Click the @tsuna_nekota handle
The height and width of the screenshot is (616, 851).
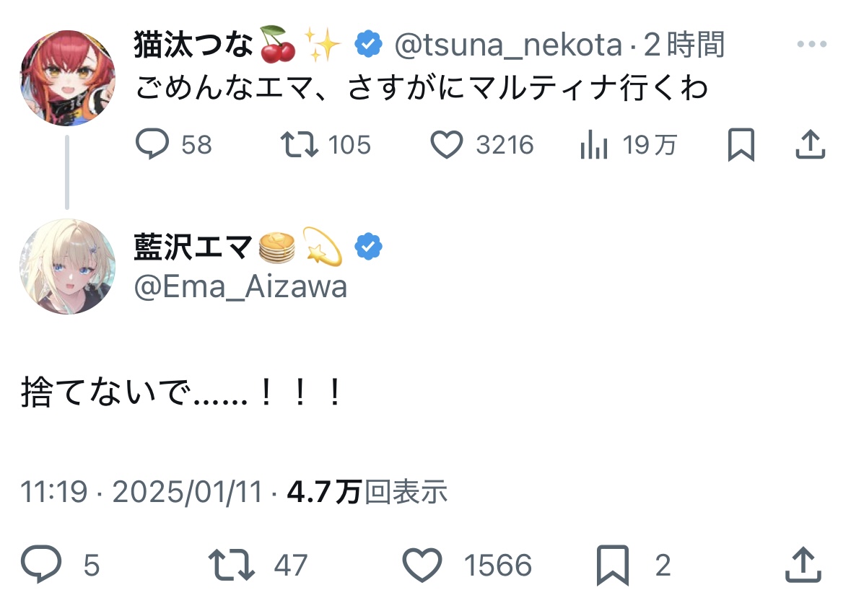tap(508, 46)
